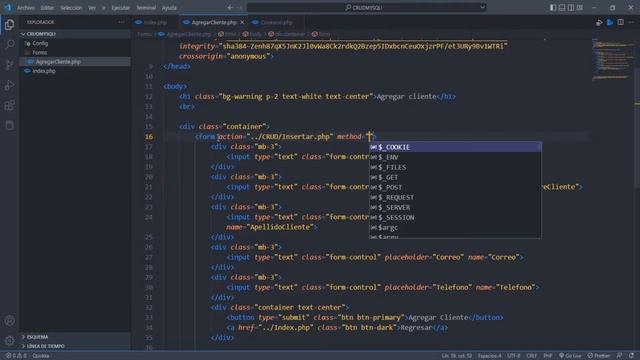Open Index.php from the Explorer tree
Viewport: 640px width, 360px height.
coord(75,71)
